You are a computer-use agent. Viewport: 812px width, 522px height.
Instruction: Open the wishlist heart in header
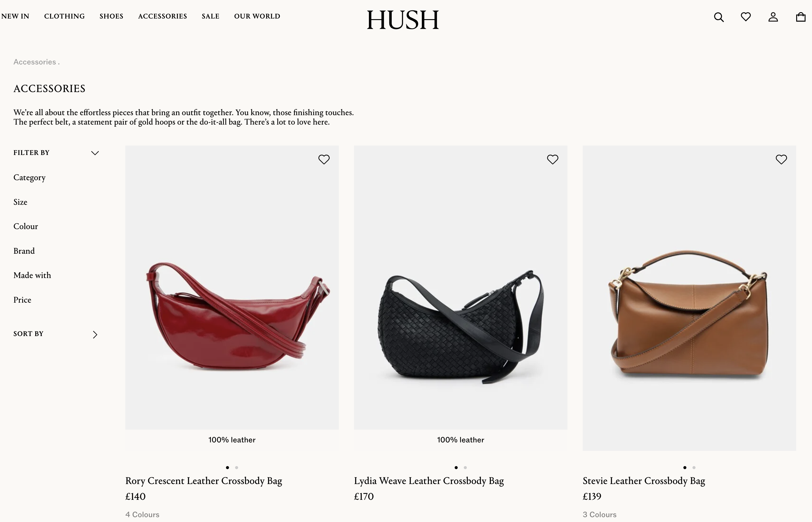click(x=745, y=17)
